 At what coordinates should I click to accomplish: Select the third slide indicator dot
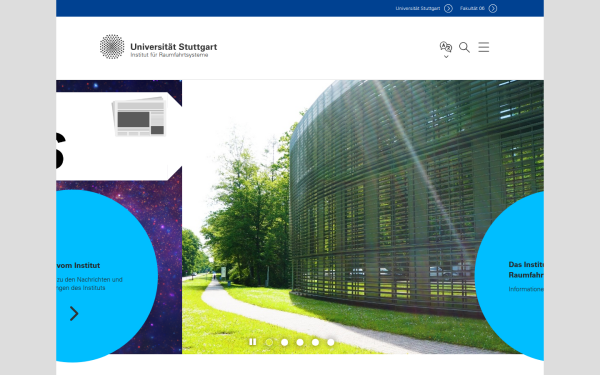click(x=300, y=342)
